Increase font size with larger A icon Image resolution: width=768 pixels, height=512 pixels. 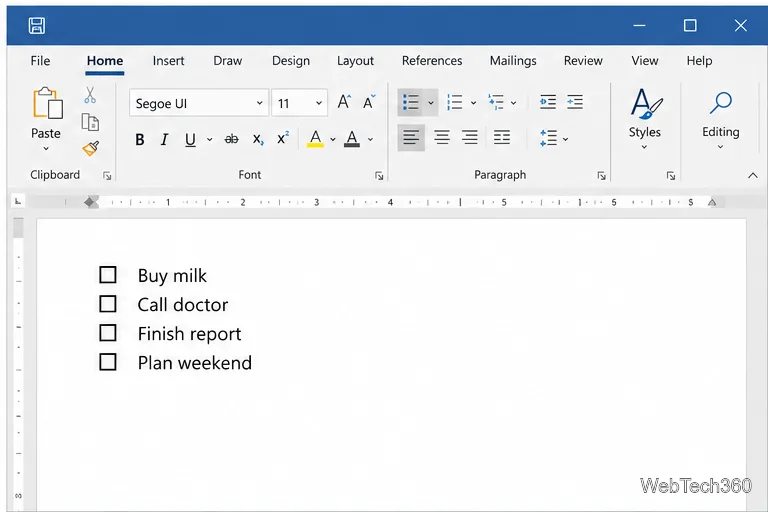point(344,102)
